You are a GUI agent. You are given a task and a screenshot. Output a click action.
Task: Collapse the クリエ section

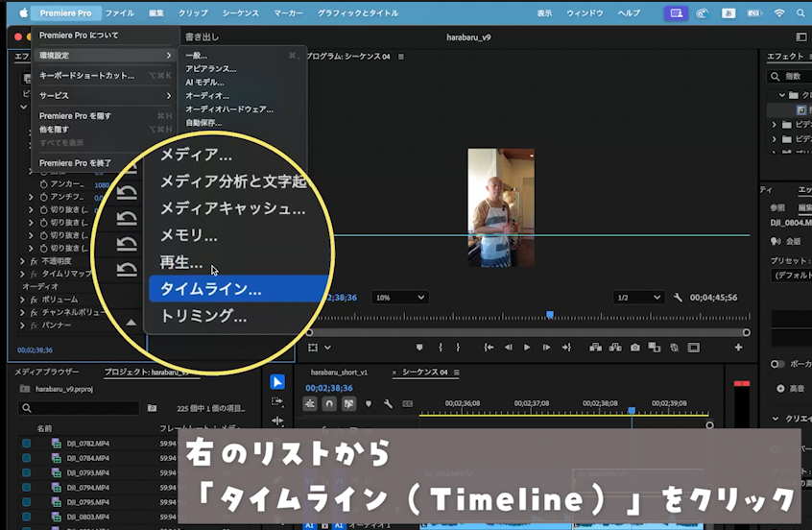pos(776,419)
